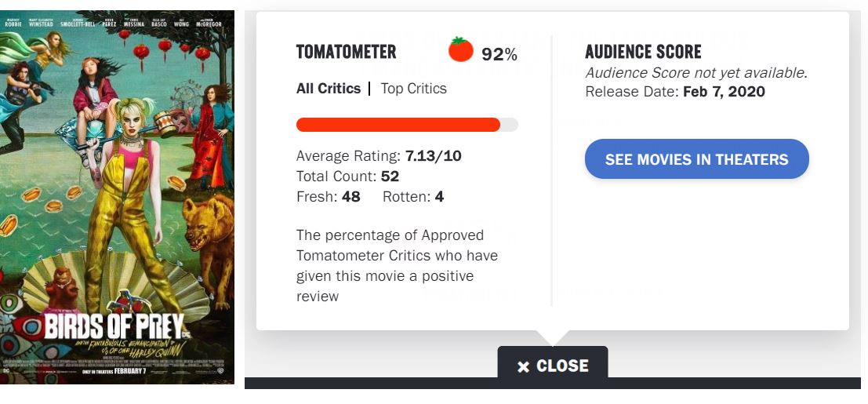Click the gray unfilled end of score bar
Image resolution: width=868 pixels, height=404 pixels.
509,125
